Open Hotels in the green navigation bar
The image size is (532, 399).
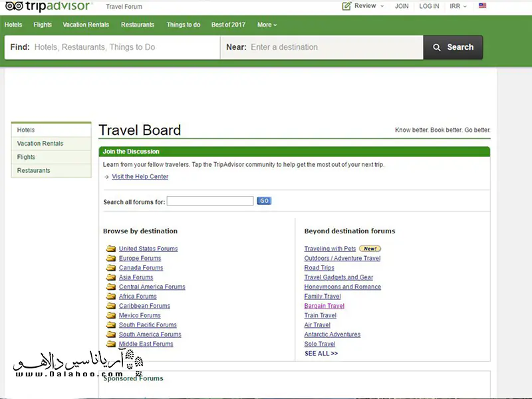click(13, 25)
